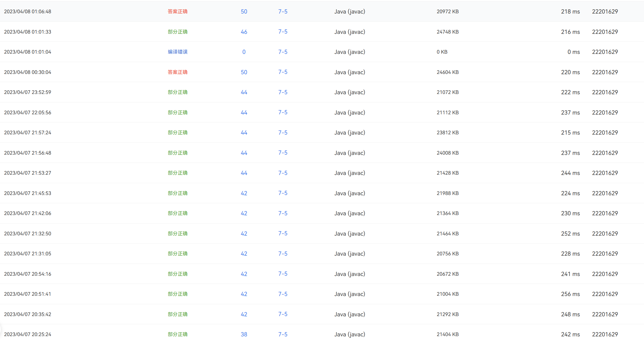The height and width of the screenshot is (344, 644).
Task: Open 部分正确 status at 22:05:56
Action: pyautogui.click(x=178, y=113)
